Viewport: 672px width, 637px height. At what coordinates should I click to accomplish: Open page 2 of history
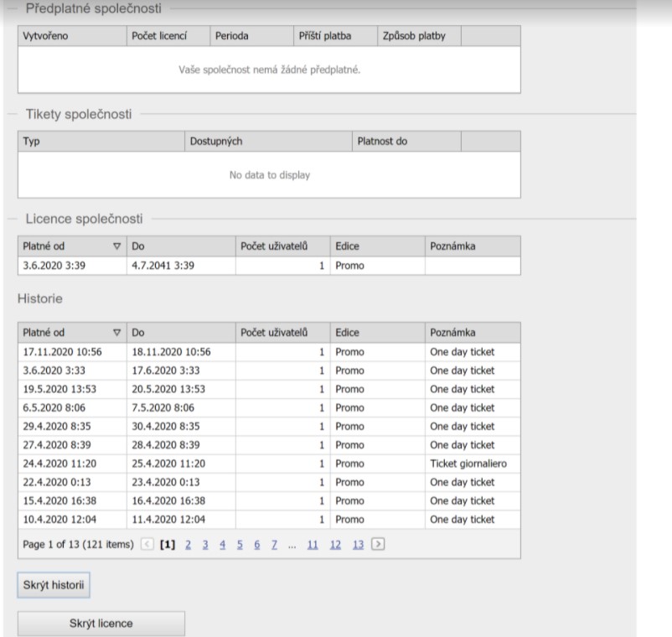tap(189, 545)
